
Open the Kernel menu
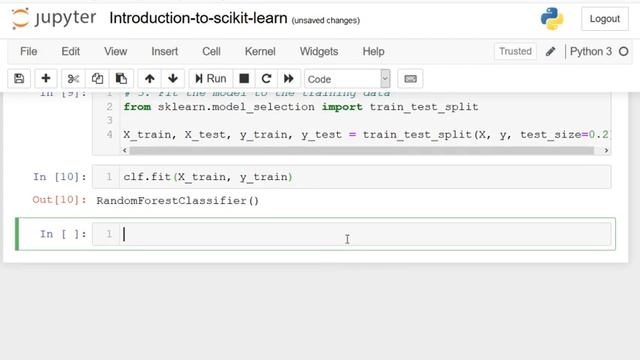260,51
